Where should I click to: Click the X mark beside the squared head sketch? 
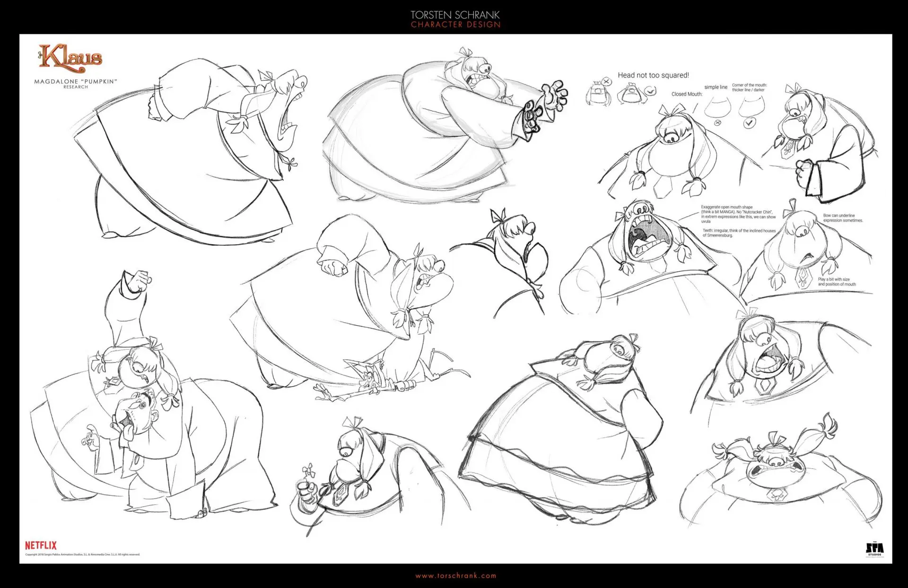[607, 81]
